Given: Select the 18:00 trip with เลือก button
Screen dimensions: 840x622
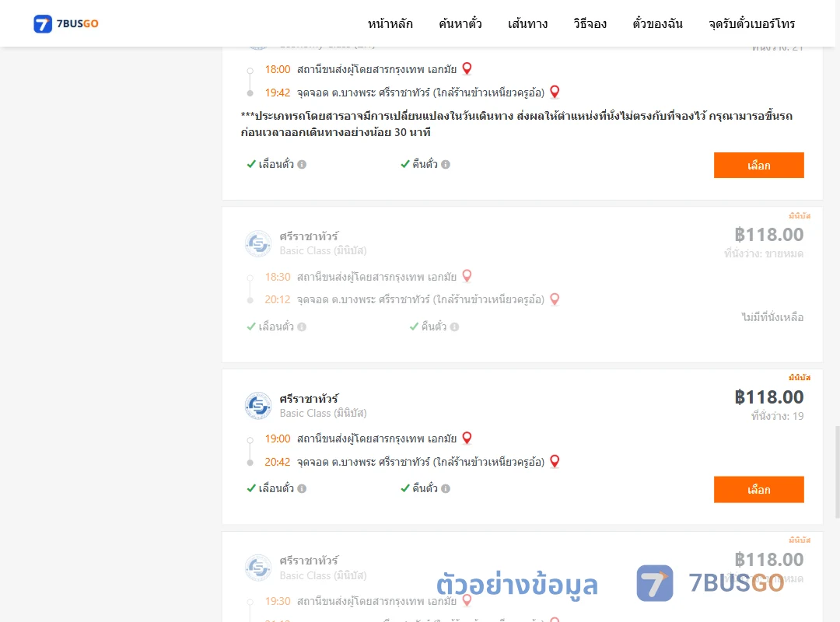Looking at the screenshot, I should pyautogui.click(x=758, y=165).
